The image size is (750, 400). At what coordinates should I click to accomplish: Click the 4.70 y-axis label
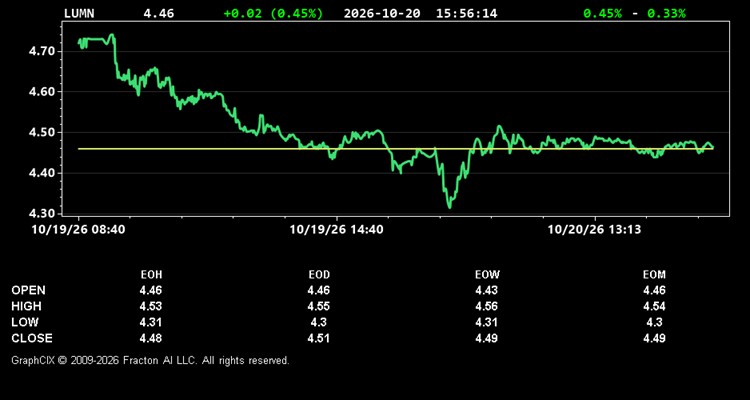pos(41,51)
